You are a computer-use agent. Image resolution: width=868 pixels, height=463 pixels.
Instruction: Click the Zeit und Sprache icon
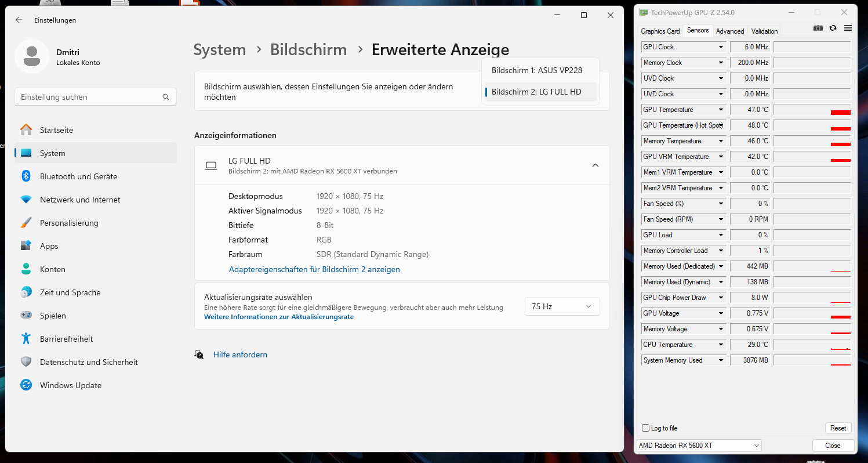(x=26, y=292)
